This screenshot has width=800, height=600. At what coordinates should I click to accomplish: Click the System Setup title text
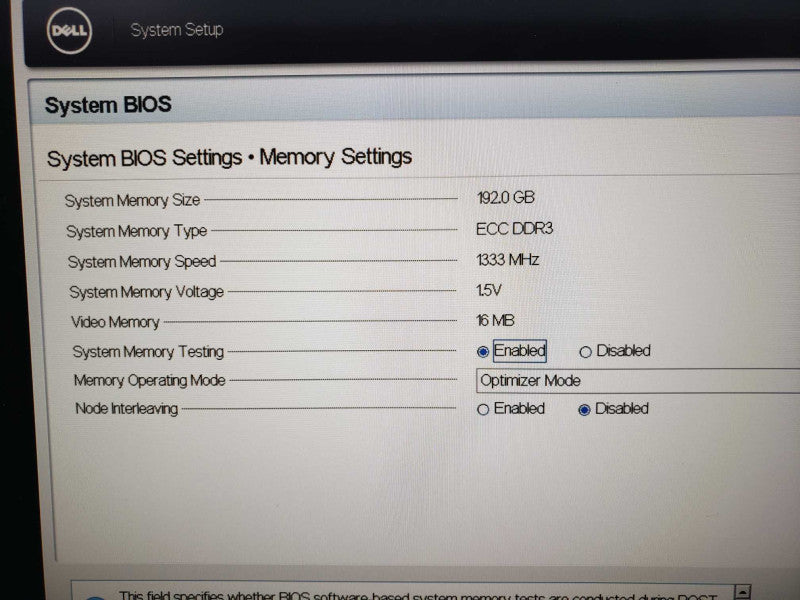[x=177, y=30]
